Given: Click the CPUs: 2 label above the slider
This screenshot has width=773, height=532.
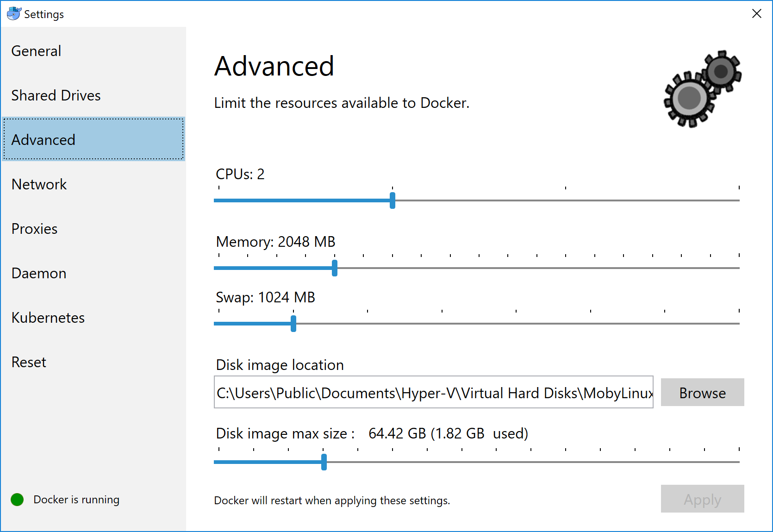Looking at the screenshot, I should [x=240, y=175].
